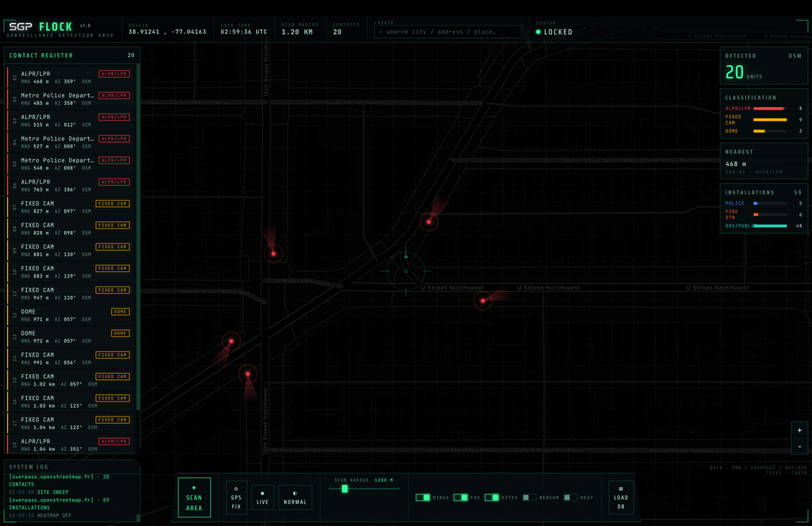This screenshot has width=812, height=526.
Task: Click the scan radius 1.20 KM header value
Action: coord(297,32)
